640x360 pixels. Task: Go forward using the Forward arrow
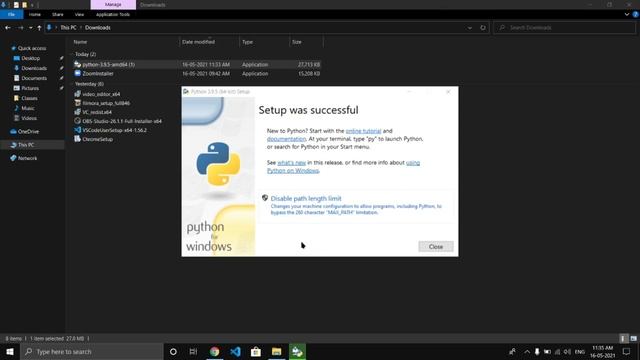(20, 28)
